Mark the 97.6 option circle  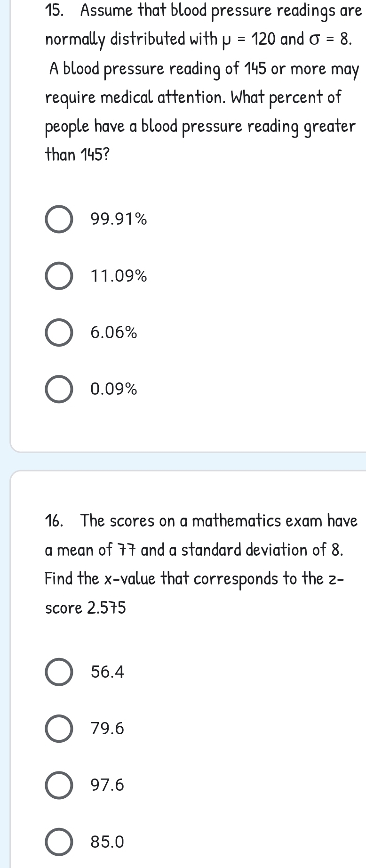[59, 785]
